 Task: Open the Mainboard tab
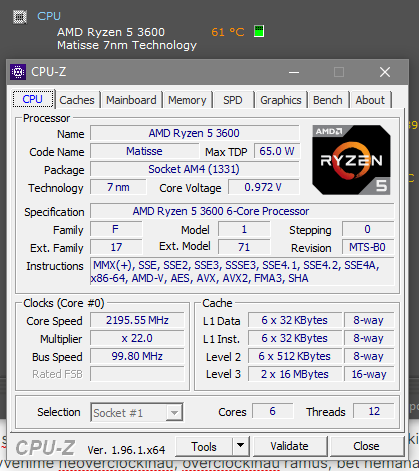[x=131, y=100]
